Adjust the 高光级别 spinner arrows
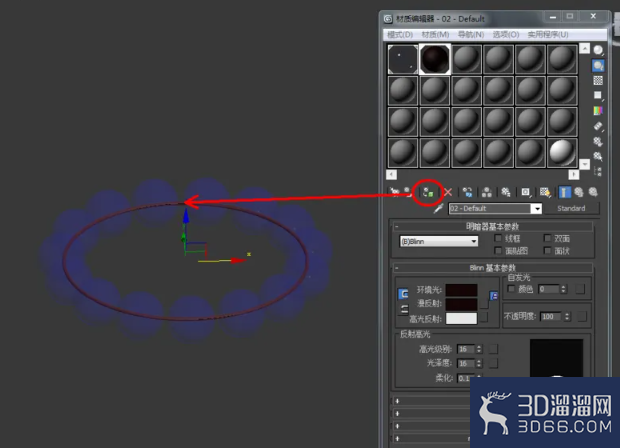The image size is (620, 448). (479, 349)
